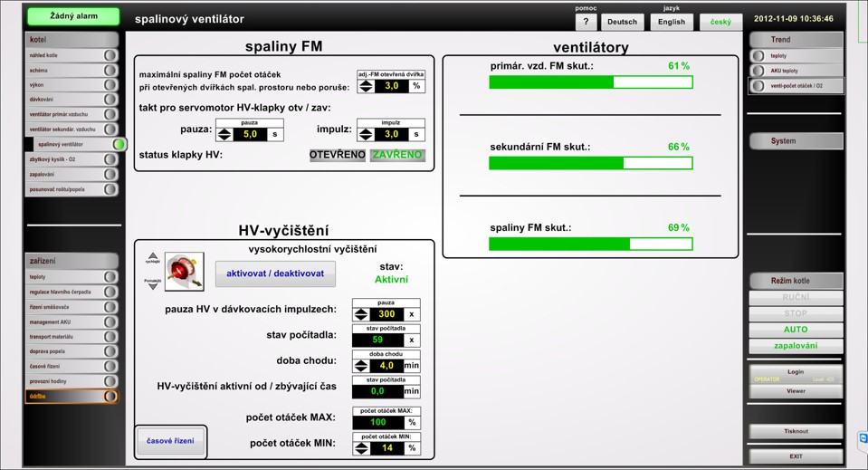This screenshot has width=868, height=470.
Task: Click round indicator beside teploty in Trend
Action: [758, 56]
